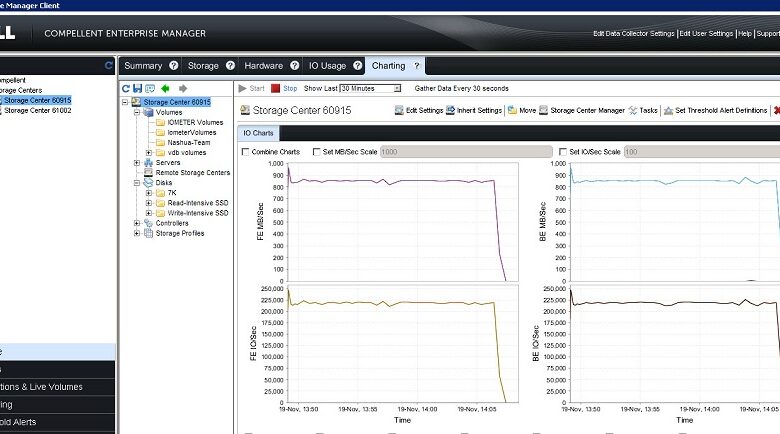The height and width of the screenshot is (434, 780).
Task: Click the help icon next to the IO Usage tab
Action: click(358, 66)
